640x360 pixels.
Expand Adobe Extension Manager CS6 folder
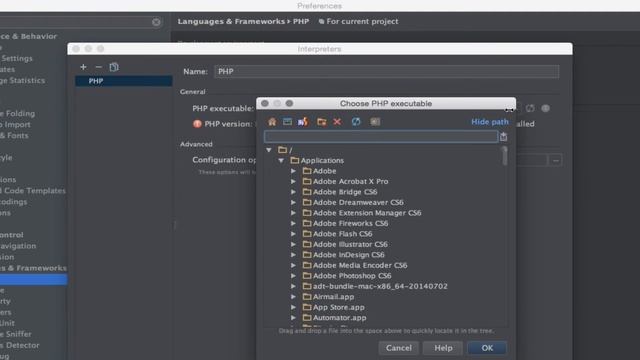click(293, 213)
